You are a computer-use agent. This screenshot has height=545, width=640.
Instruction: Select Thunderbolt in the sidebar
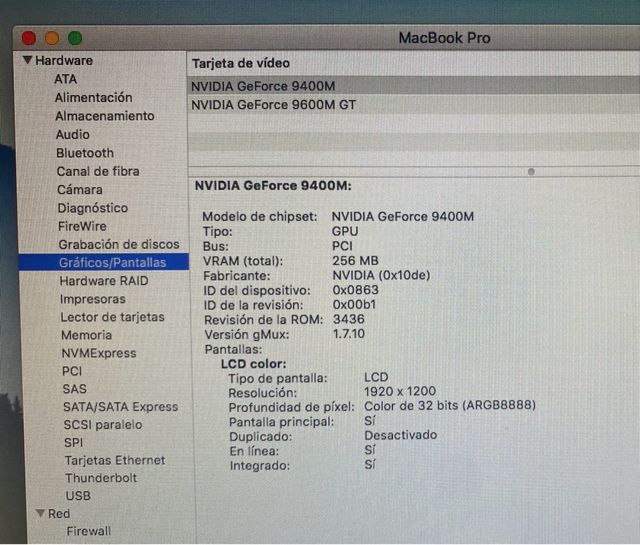coord(101,478)
